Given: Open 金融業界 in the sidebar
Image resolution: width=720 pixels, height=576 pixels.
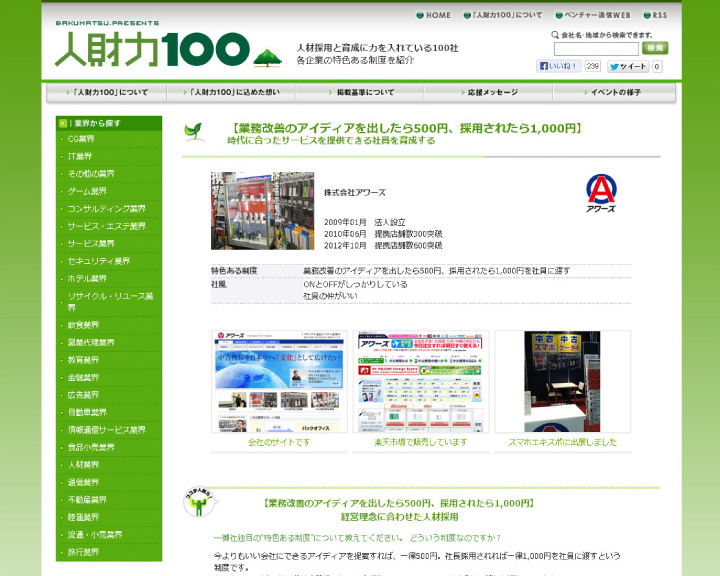Looking at the screenshot, I should point(83,378).
